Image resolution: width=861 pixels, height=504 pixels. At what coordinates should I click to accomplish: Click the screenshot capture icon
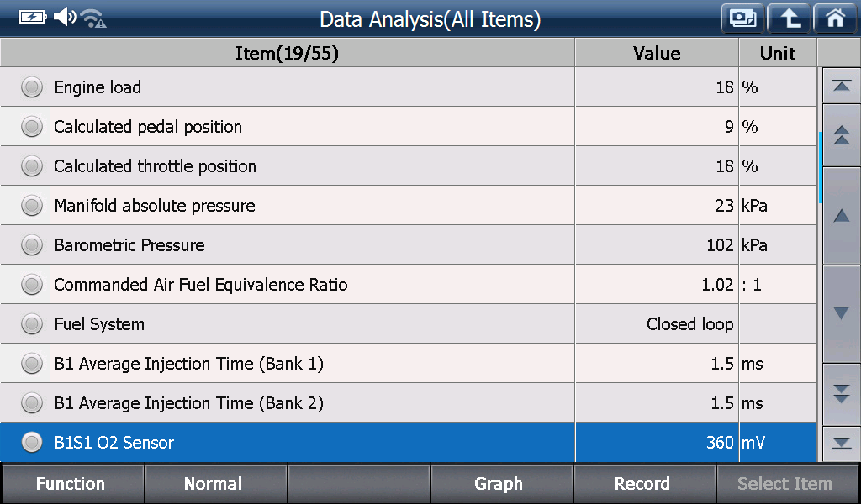(x=742, y=18)
